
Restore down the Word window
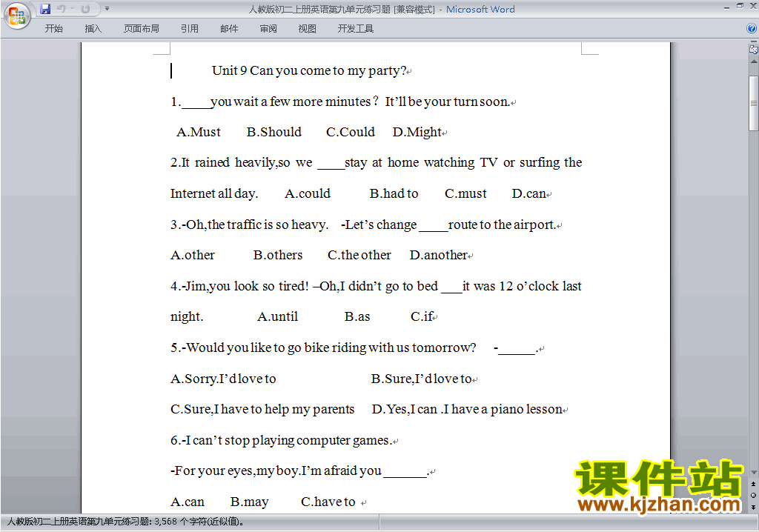[740, 6]
